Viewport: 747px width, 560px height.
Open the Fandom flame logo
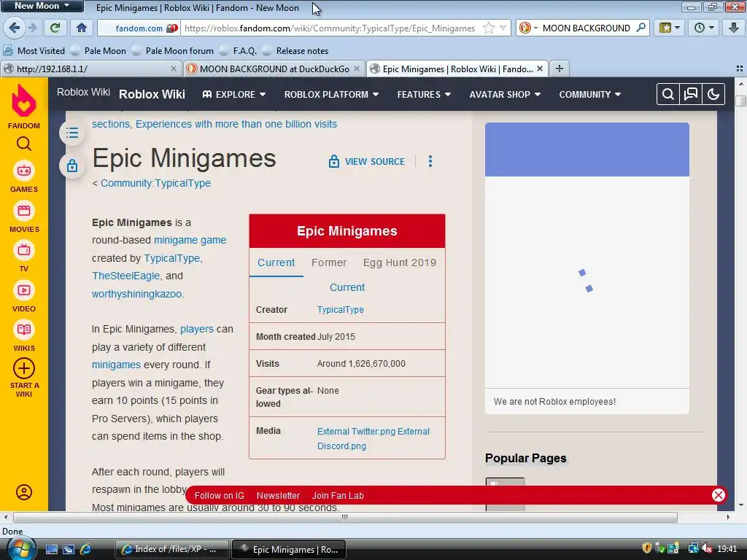[24, 101]
